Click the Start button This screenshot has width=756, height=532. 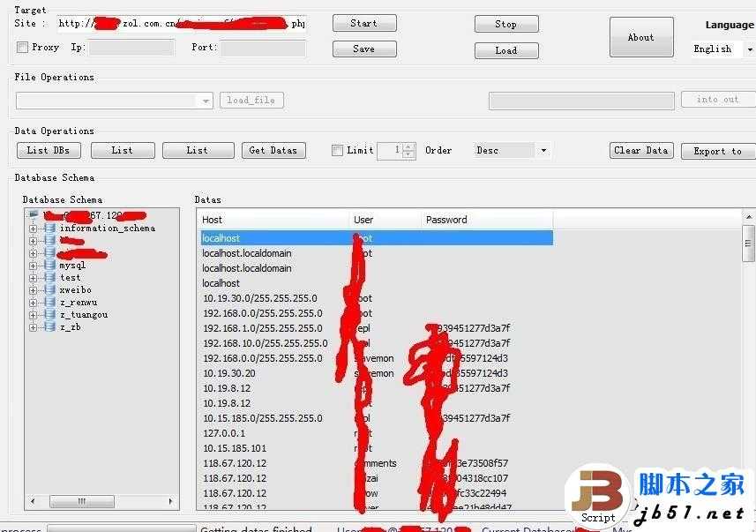tap(364, 23)
